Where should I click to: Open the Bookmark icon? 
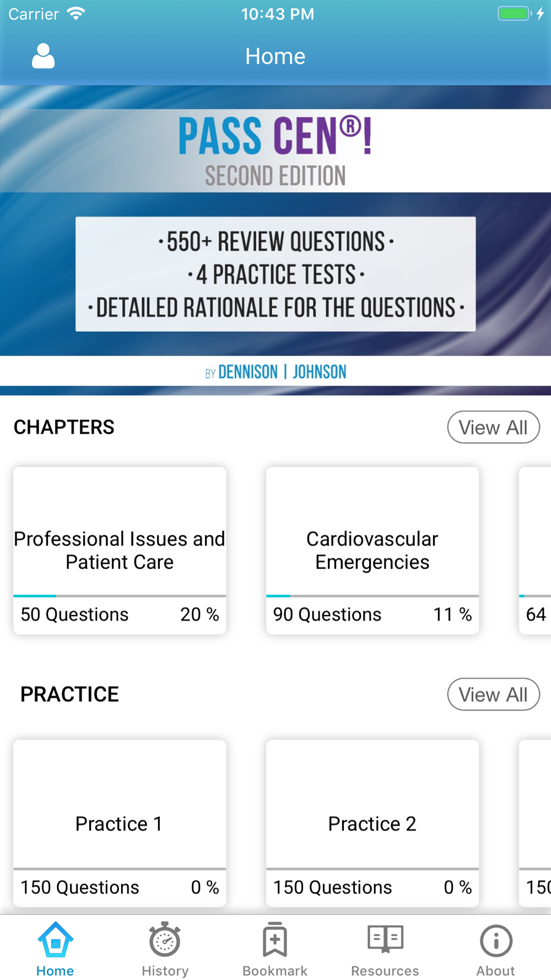[275, 939]
